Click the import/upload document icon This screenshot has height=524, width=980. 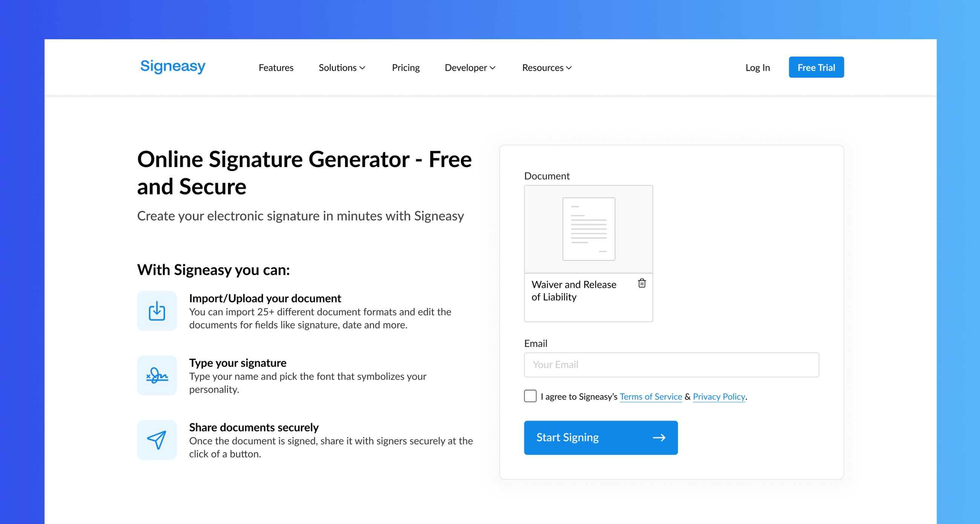click(x=157, y=311)
